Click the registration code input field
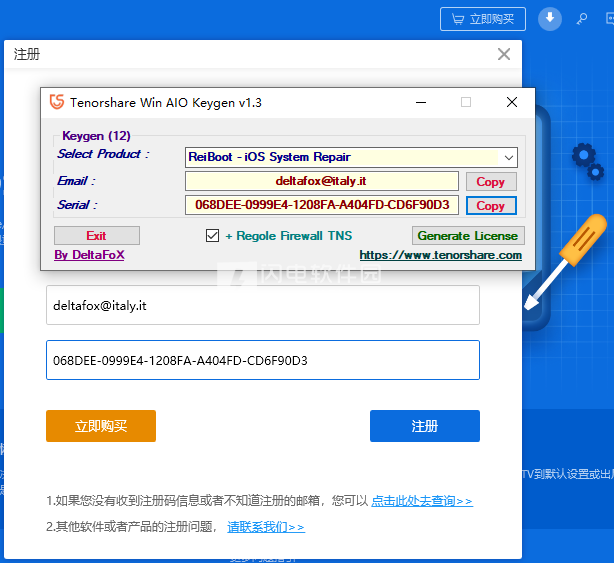This screenshot has height=563, width=614. 263,360
